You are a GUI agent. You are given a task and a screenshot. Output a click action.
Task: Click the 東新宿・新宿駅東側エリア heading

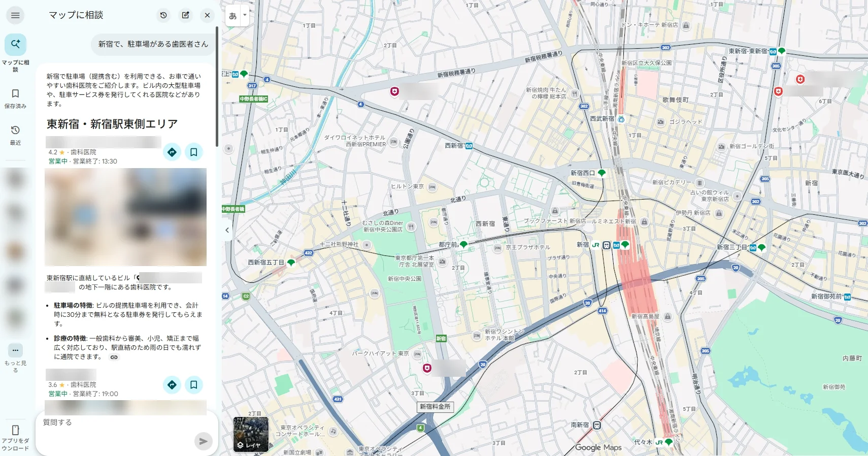click(x=112, y=124)
